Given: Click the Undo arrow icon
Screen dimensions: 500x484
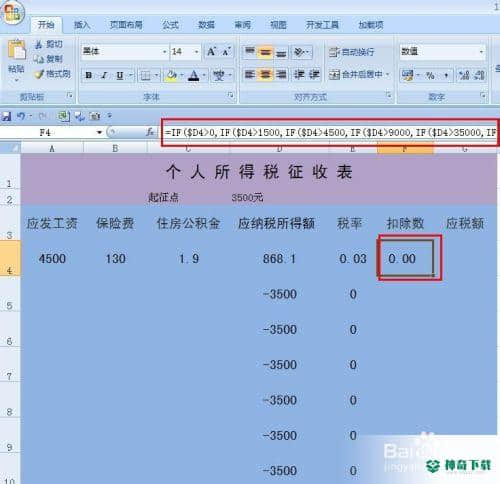Looking at the screenshot, I should pos(20,116).
